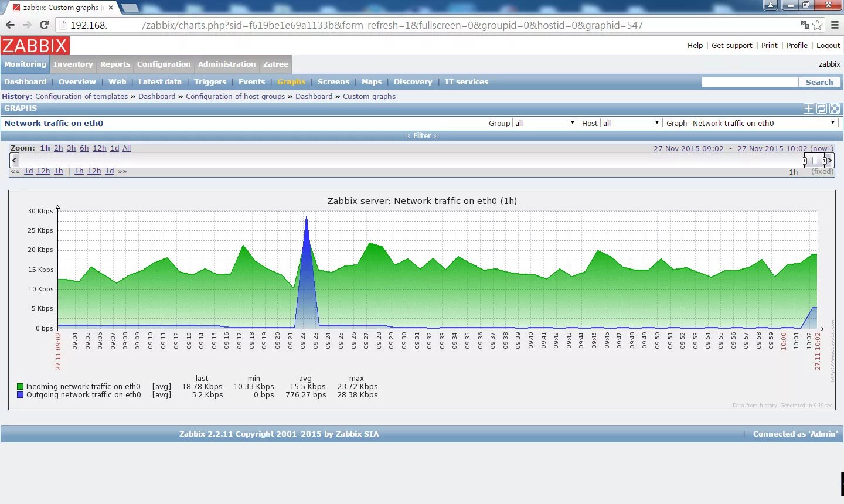Open the Inventory menu
Viewport: 844px width, 504px height.
coord(73,64)
